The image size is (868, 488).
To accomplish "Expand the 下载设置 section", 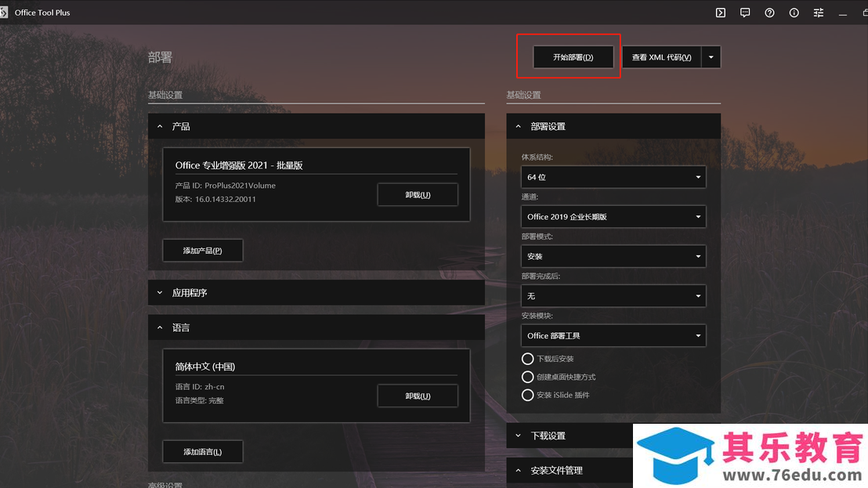I will point(570,436).
